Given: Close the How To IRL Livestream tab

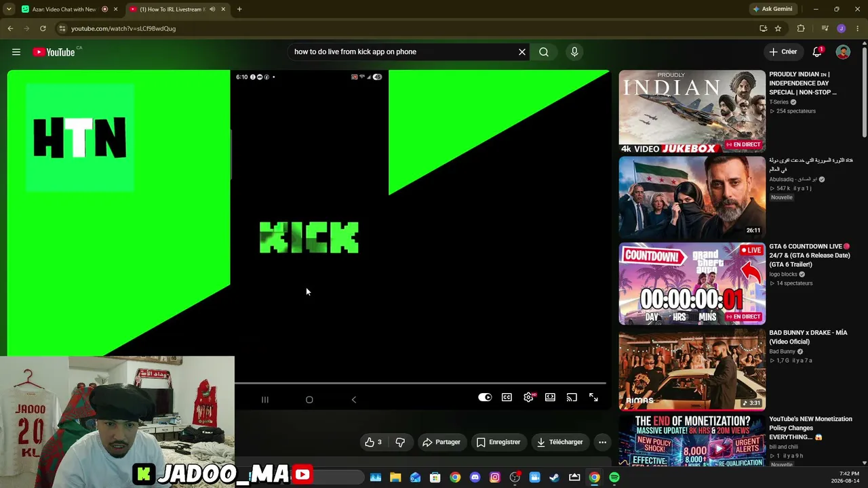Looking at the screenshot, I should pyautogui.click(x=223, y=9).
